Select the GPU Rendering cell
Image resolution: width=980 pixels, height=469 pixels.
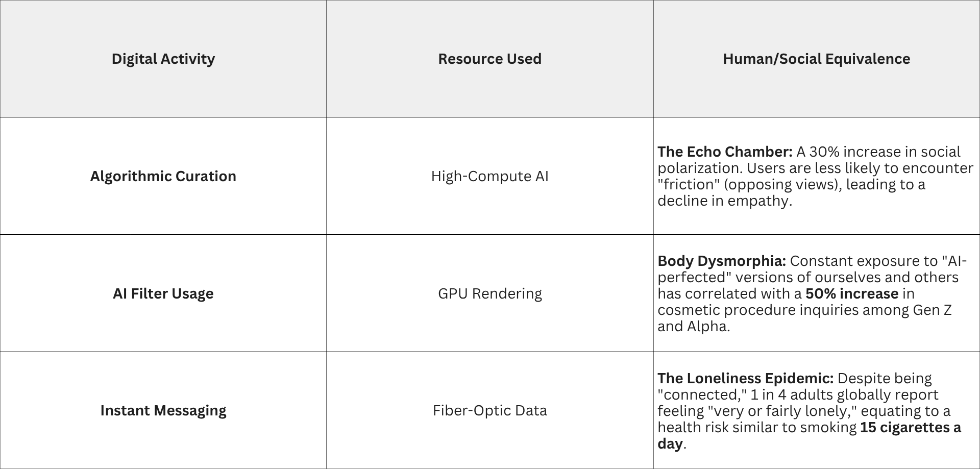click(489, 293)
